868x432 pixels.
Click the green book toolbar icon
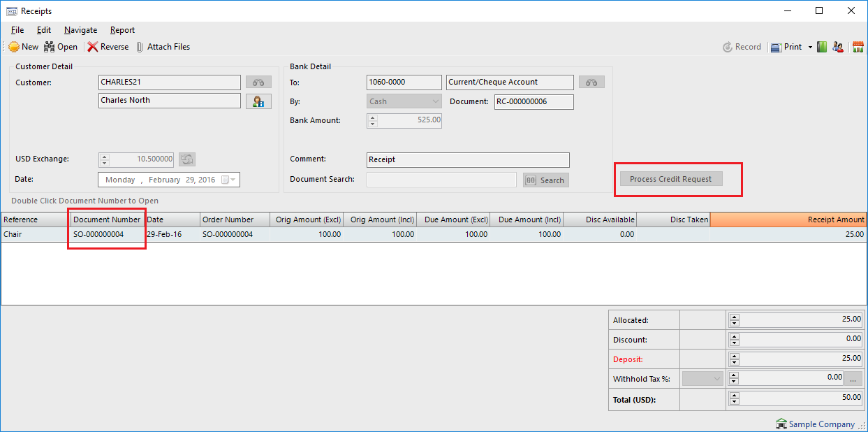pos(822,47)
